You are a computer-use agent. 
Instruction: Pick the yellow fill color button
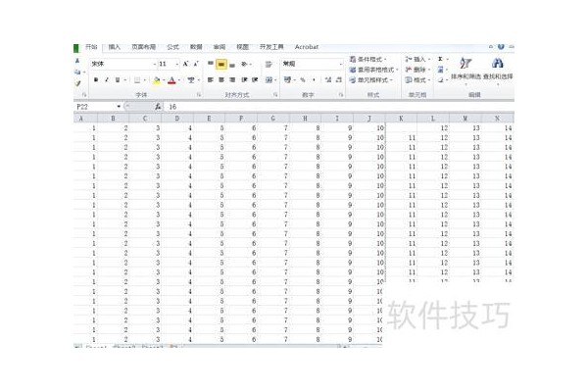click(x=157, y=80)
